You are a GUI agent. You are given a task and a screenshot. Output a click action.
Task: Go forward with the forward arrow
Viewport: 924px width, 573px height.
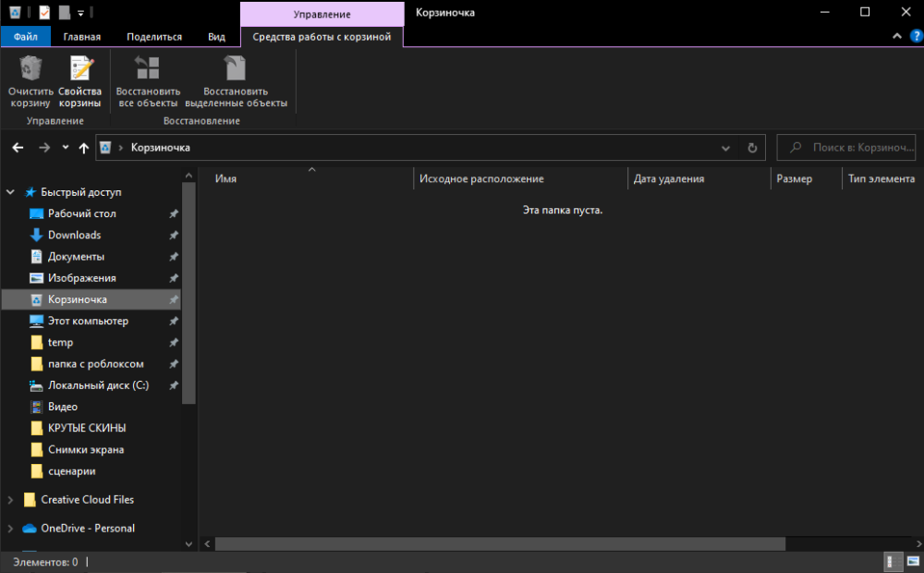44,147
